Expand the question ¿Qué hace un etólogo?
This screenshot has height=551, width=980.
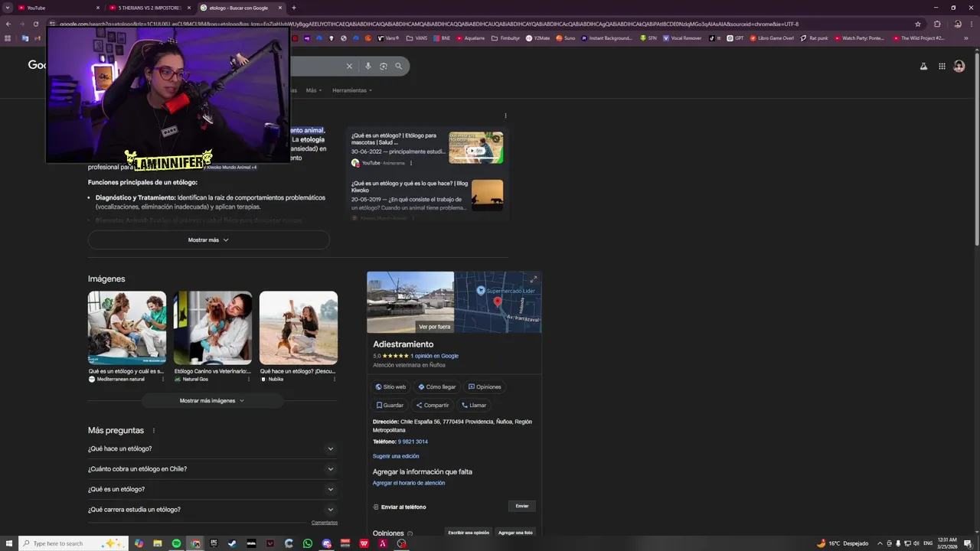[x=212, y=448]
